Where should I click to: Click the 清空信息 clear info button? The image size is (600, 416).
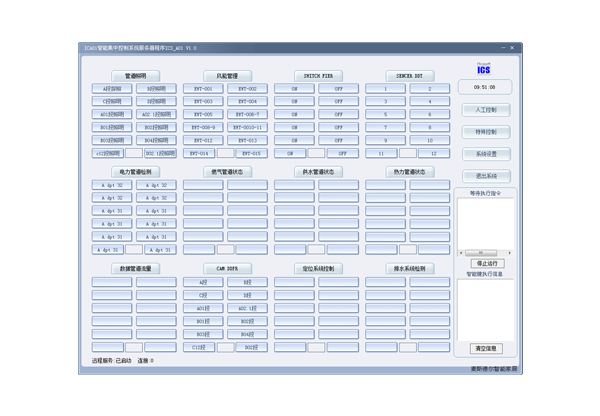(485, 349)
